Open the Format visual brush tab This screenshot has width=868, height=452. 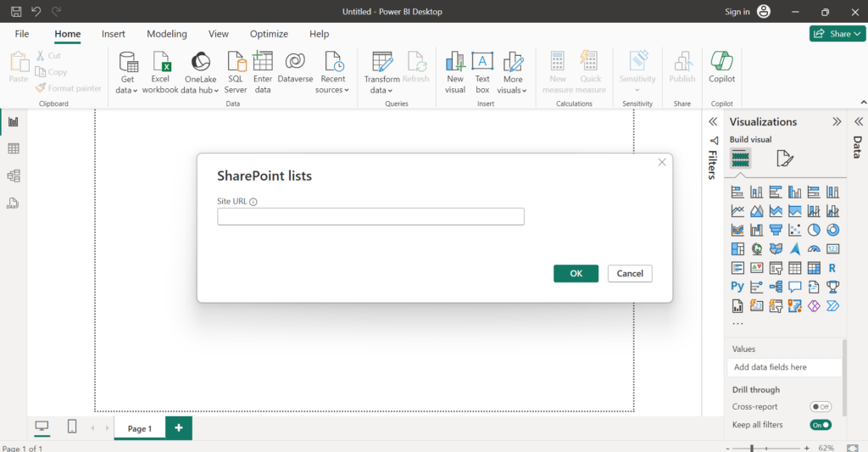pyautogui.click(x=784, y=159)
